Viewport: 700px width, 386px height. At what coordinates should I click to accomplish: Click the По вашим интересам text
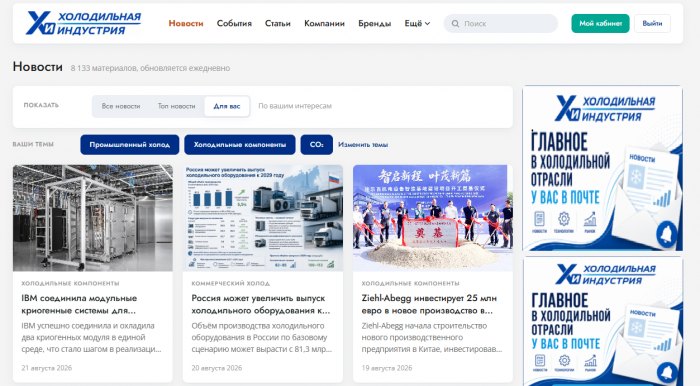tap(295, 106)
